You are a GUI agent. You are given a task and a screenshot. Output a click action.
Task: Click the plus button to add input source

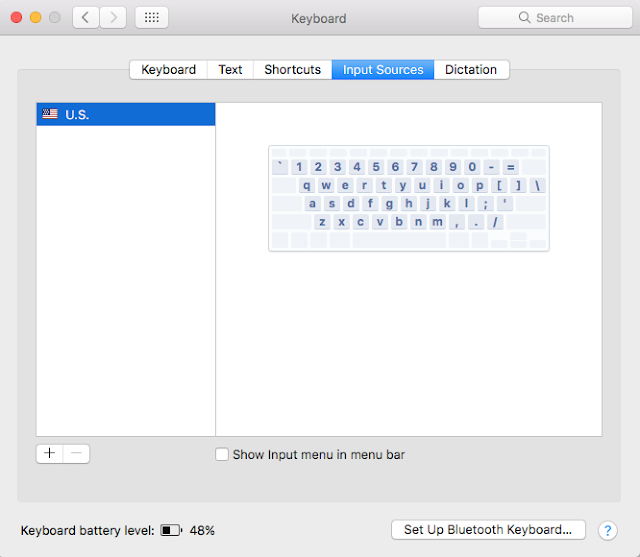pos(49,453)
